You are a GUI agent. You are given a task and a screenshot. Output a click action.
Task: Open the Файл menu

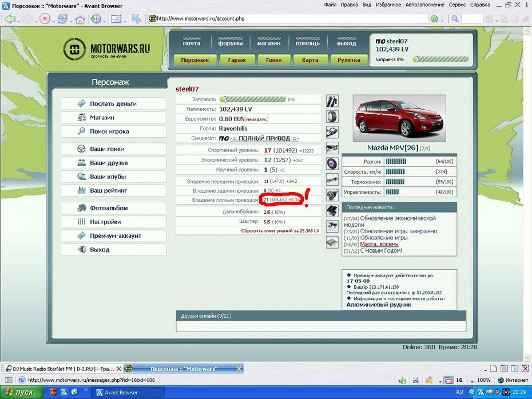point(330,5)
